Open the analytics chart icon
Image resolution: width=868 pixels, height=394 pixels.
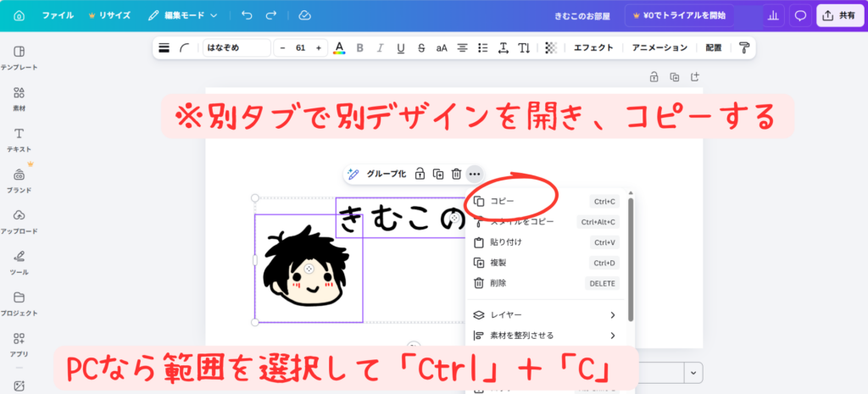(x=773, y=15)
